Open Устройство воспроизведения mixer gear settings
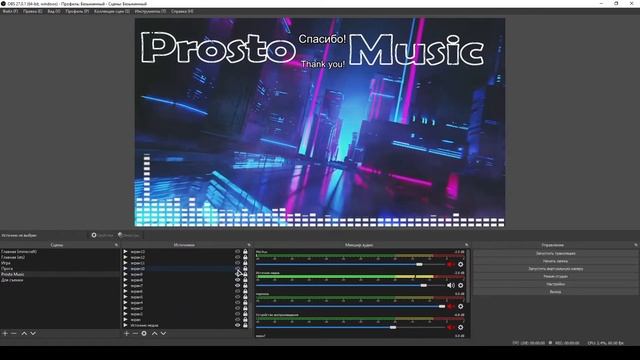640x360 pixels. [x=461, y=327]
